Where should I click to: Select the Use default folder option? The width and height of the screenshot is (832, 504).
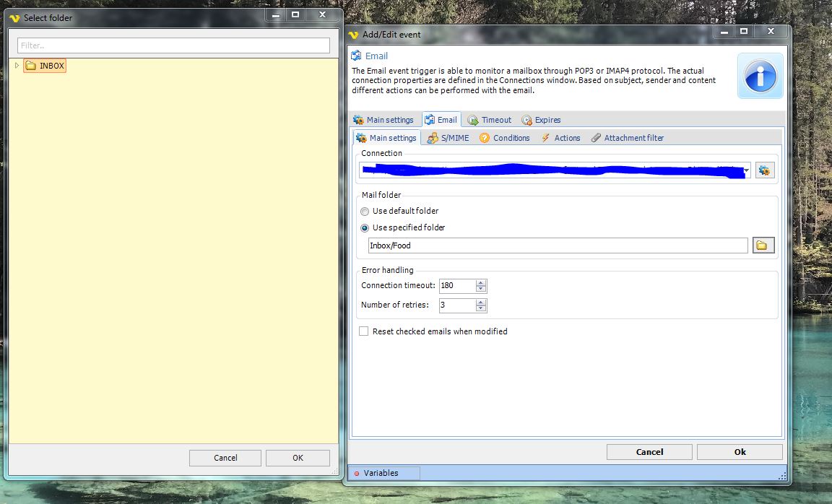365,212
